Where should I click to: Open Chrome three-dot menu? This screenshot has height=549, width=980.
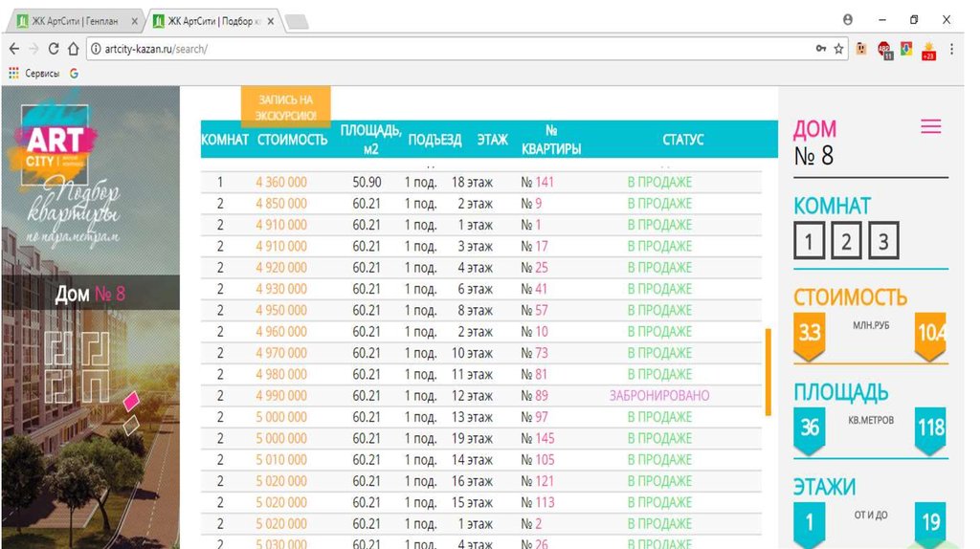pyautogui.click(x=952, y=49)
